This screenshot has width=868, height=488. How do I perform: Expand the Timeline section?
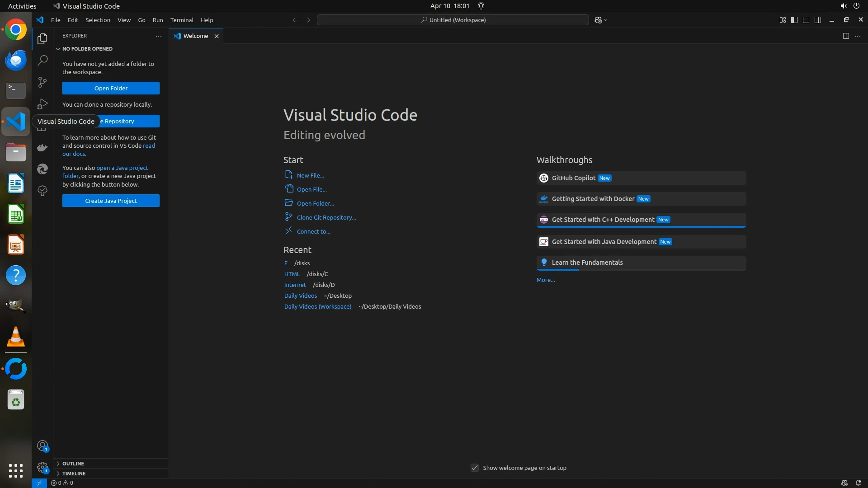coord(74,473)
